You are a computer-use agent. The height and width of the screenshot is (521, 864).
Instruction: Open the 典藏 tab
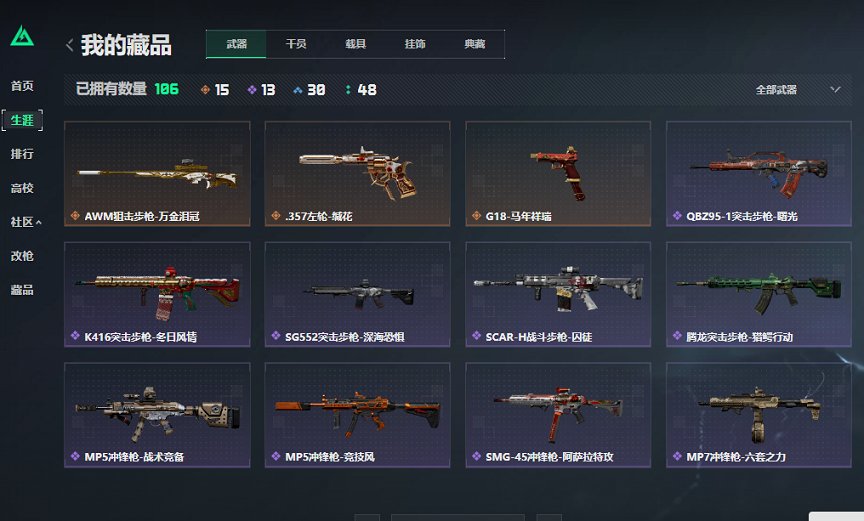[x=474, y=44]
